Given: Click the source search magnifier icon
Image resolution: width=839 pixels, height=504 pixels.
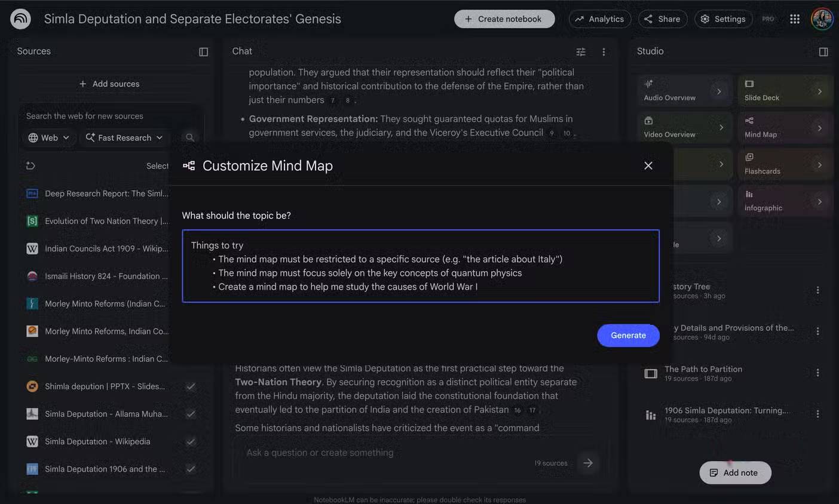Looking at the screenshot, I should pyautogui.click(x=190, y=137).
